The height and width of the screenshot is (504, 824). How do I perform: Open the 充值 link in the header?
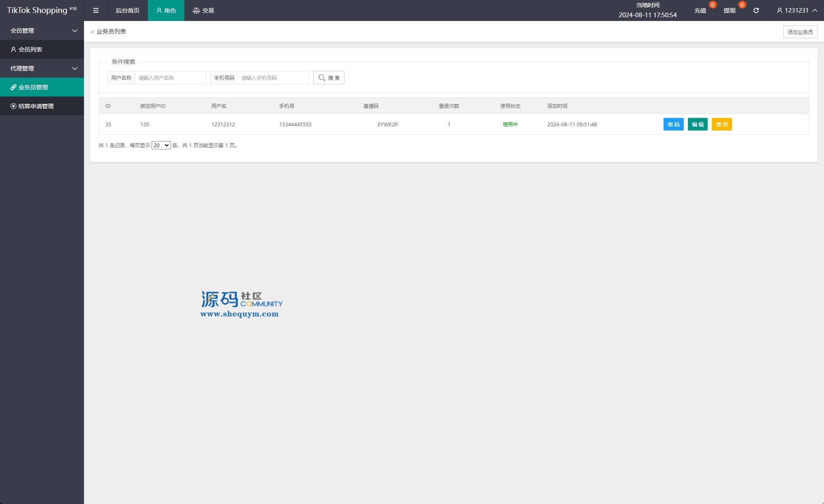(700, 10)
